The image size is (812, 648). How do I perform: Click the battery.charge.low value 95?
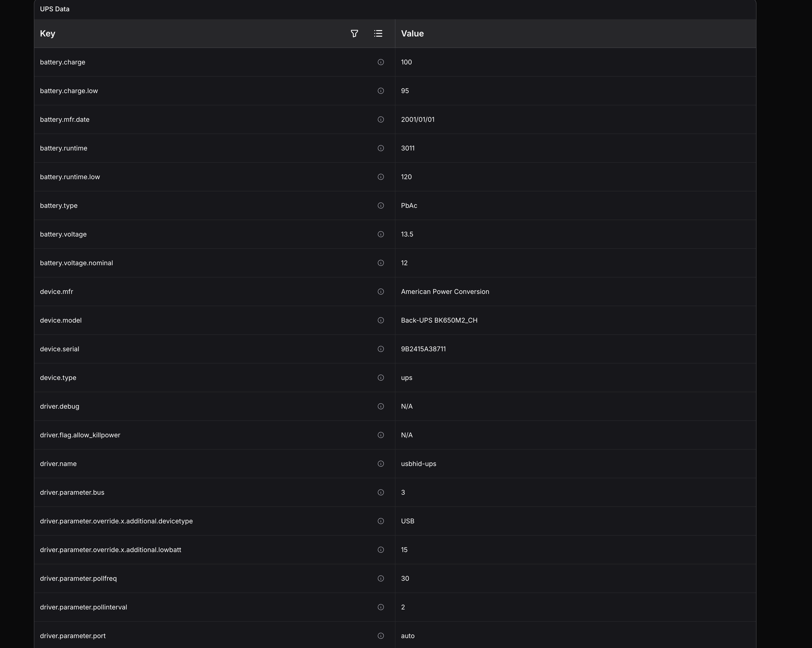click(405, 91)
